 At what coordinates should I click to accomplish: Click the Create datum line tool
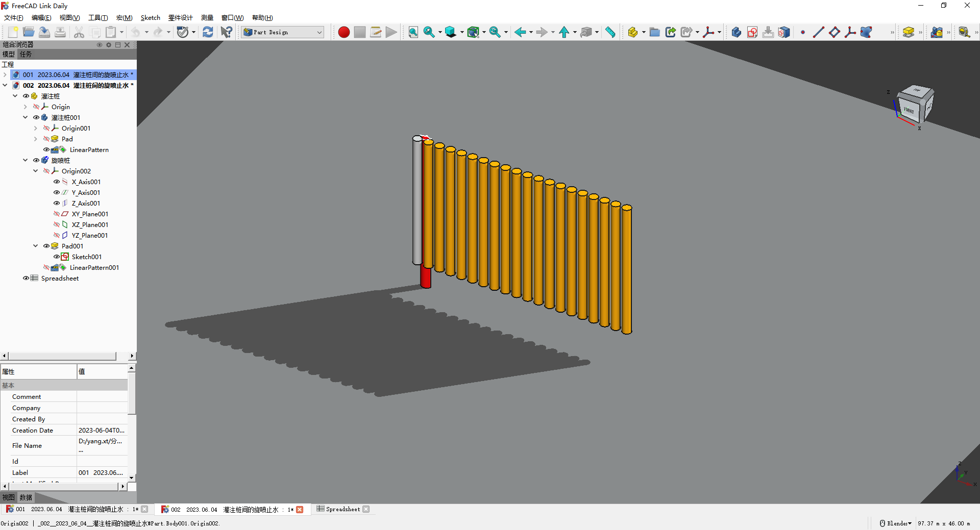pyautogui.click(x=818, y=32)
